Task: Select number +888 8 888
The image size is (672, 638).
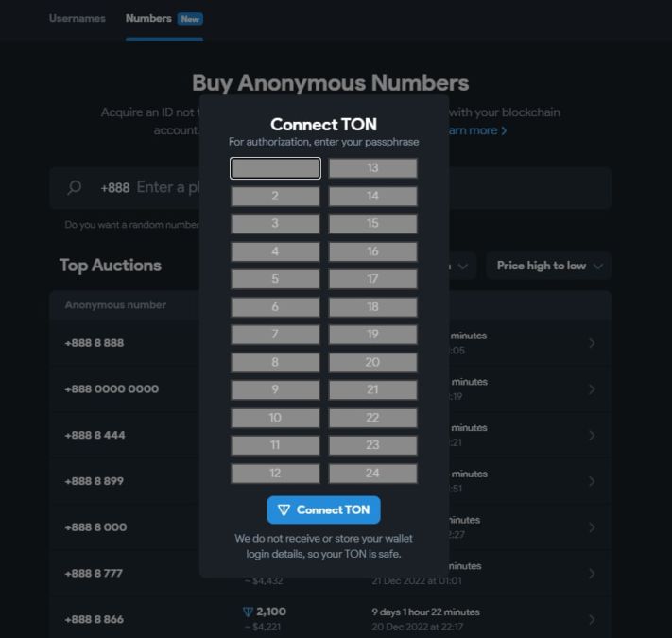Action: tap(95, 343)
